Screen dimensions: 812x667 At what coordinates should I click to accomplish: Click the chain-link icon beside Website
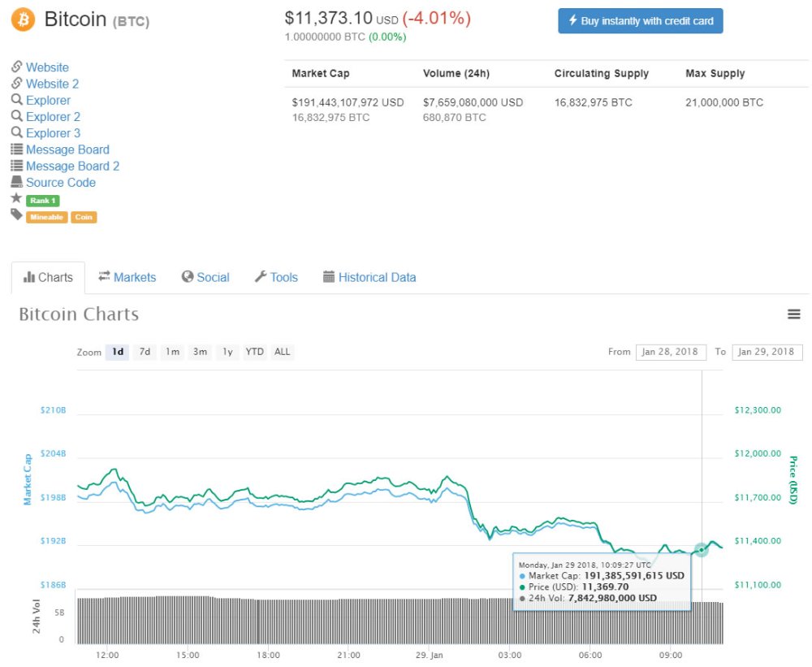click(16, 67)
